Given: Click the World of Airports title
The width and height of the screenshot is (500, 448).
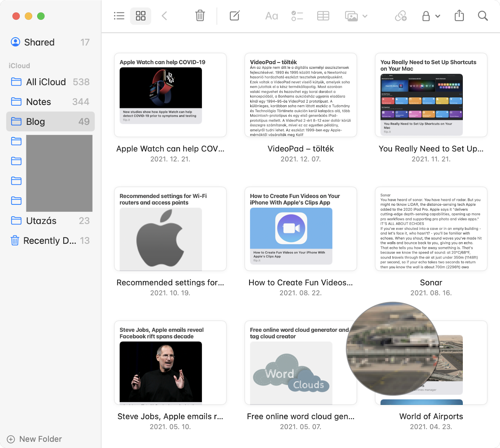Looking at the screenshot, I should (431, 416).
